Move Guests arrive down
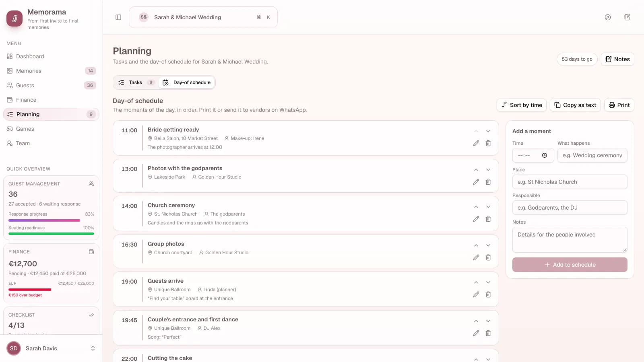 tap(488, 282)
